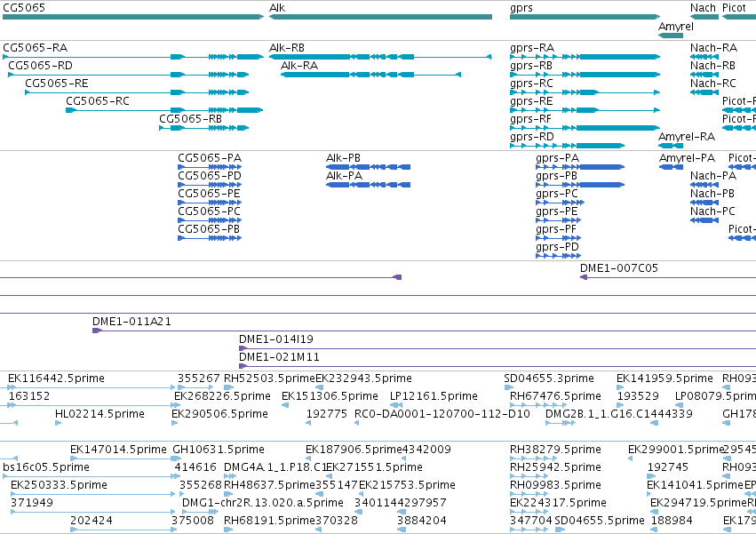Click EST HL02214.5prime
756x534 pixels.
pyautogui.click(x=99, y=414)
